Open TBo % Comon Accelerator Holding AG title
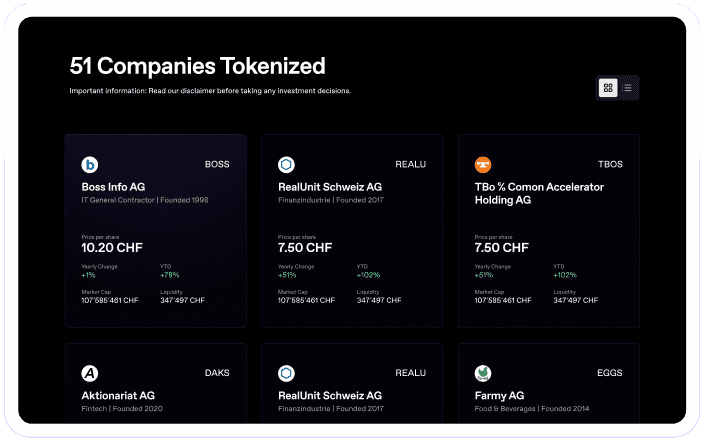The width and height of the screenshot is (704, 441). pos(539,194)
